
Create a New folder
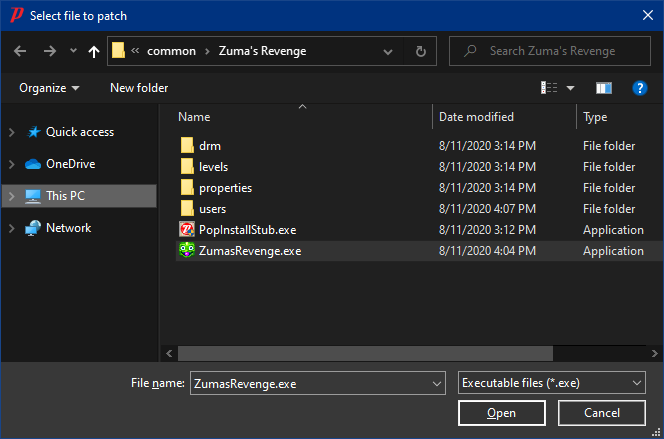(139, 88)
